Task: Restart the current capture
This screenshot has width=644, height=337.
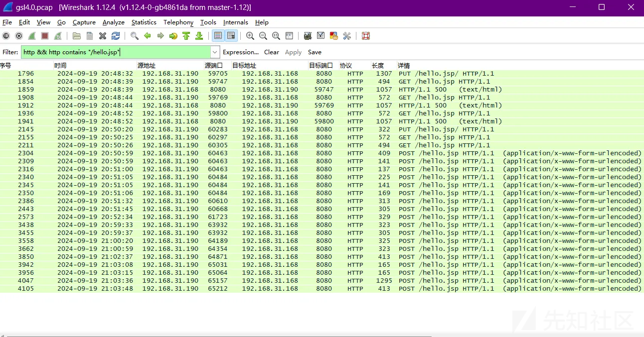Action: click(58, 36)
